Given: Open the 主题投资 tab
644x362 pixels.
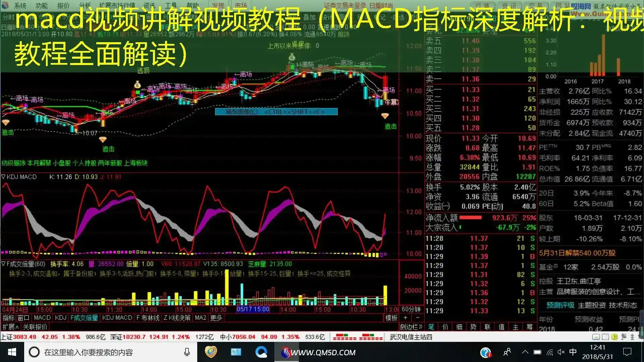Looking at the screenshot, I should 592,305.
